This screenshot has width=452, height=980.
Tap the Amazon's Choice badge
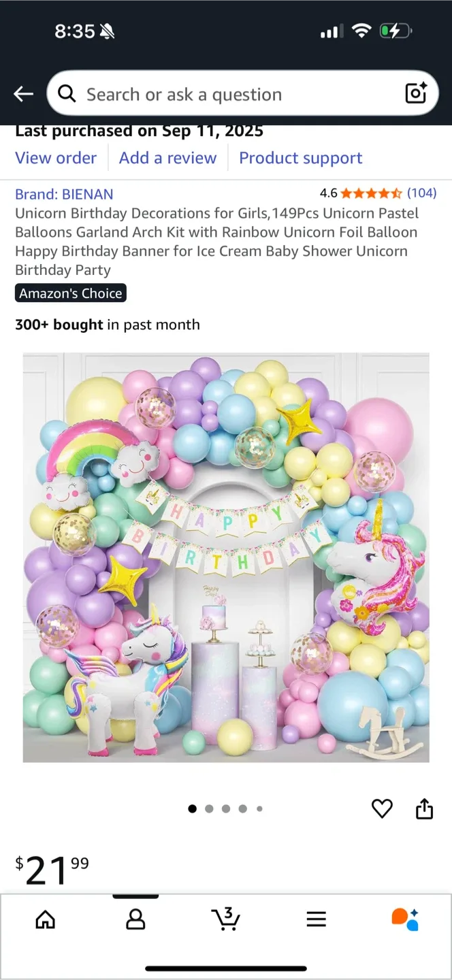pyautogui.click(x=71, y=293)
